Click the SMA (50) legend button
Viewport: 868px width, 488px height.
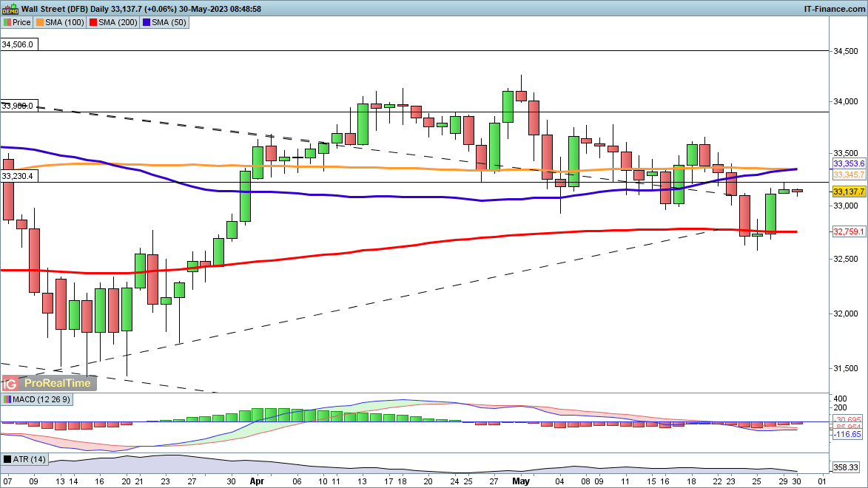[x=164, y=22]
